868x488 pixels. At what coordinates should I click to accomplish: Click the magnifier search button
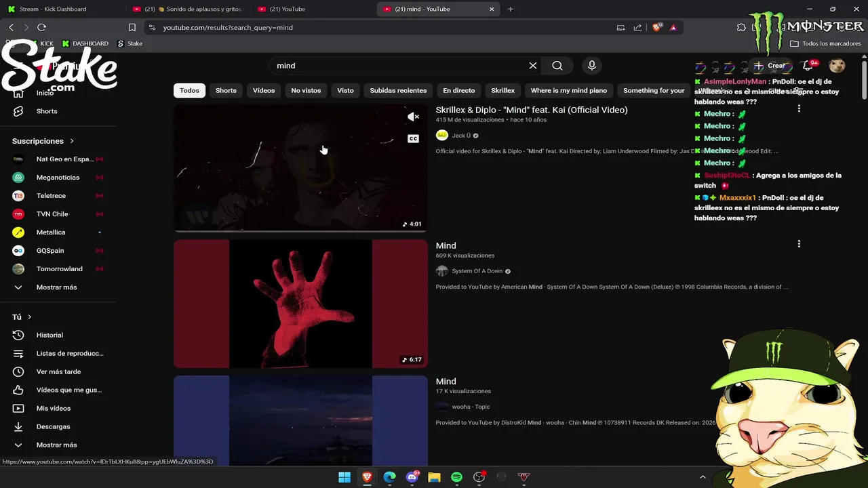(x=557, y=66)
